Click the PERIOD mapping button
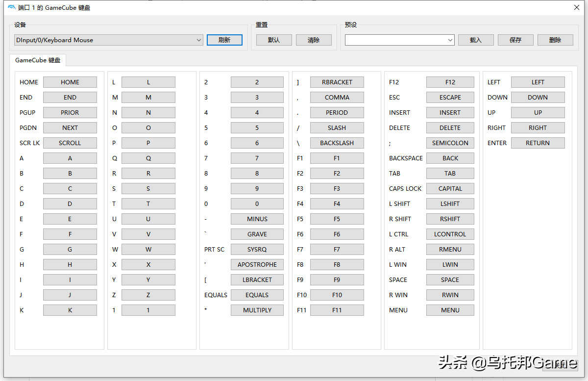 click(x=337, y=113)
